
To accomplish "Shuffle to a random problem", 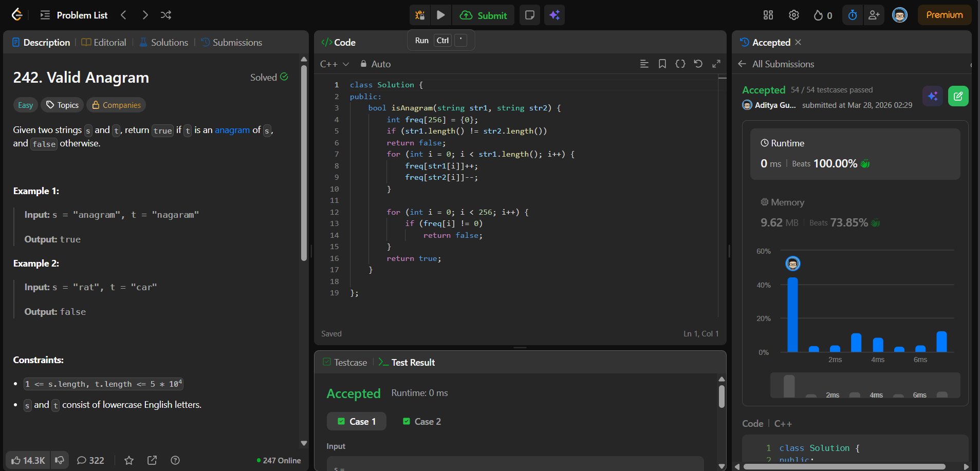I will tap(165, 15).
